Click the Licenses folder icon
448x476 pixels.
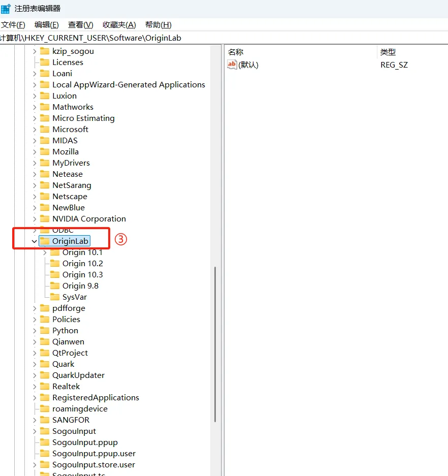click(x=45, y=62)
